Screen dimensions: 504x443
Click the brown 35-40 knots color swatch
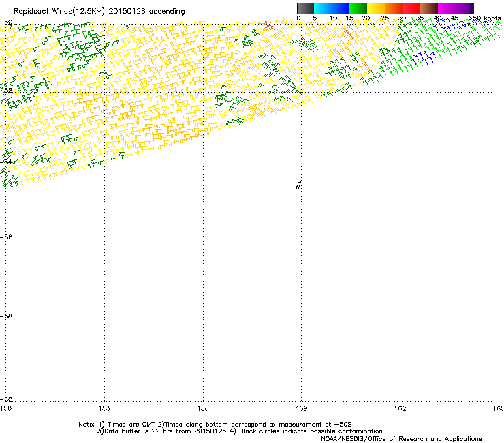coord(429,8)
